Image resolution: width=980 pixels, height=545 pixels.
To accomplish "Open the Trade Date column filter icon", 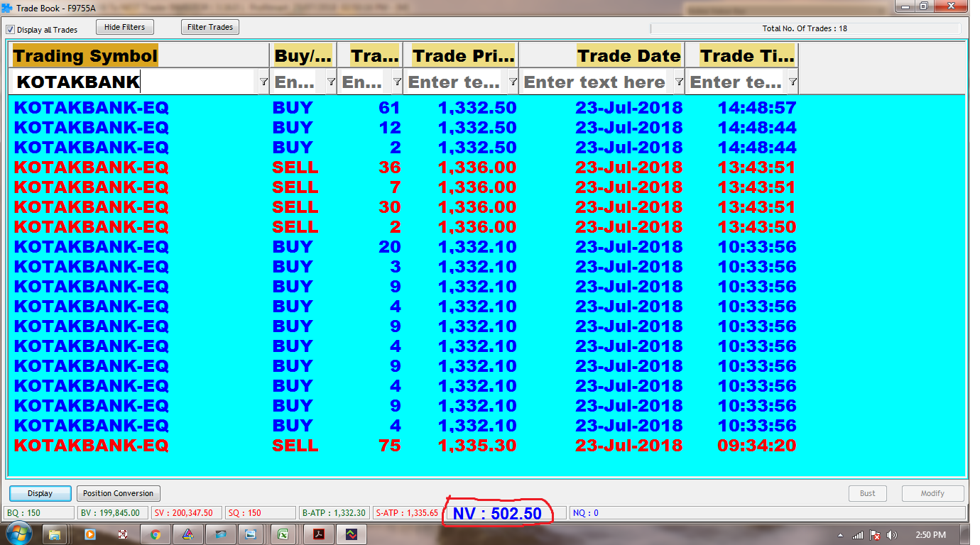I will coord(678,82).
